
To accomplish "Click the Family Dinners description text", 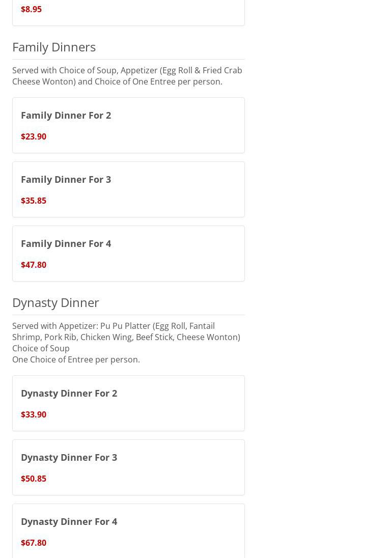I will pos(127,76).
